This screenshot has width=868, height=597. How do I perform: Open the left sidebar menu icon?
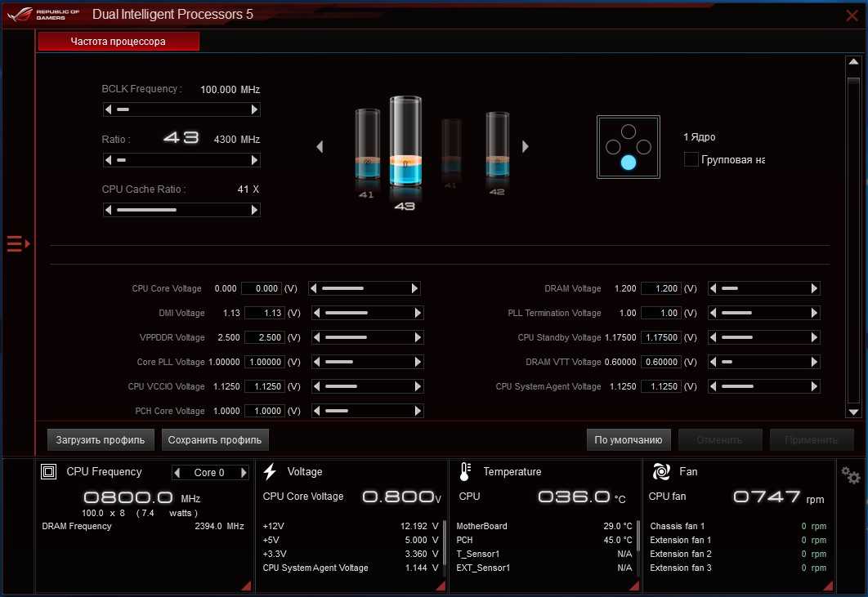click(17, 243)
